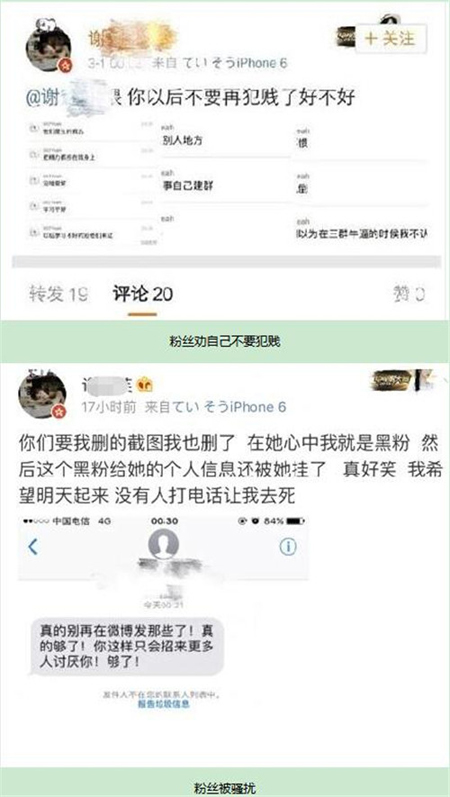
Task: Tap the info (i) icon in message header
Action: 288,547
